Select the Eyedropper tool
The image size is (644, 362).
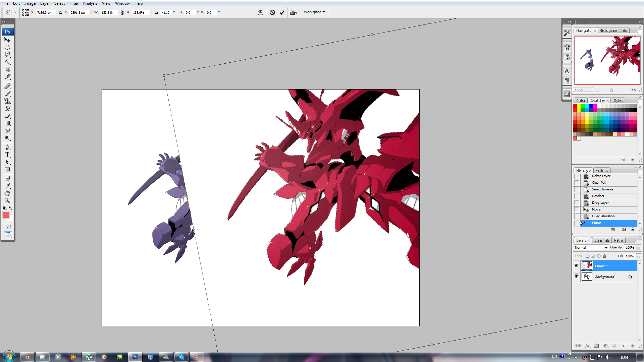click(x=7, y=186)
